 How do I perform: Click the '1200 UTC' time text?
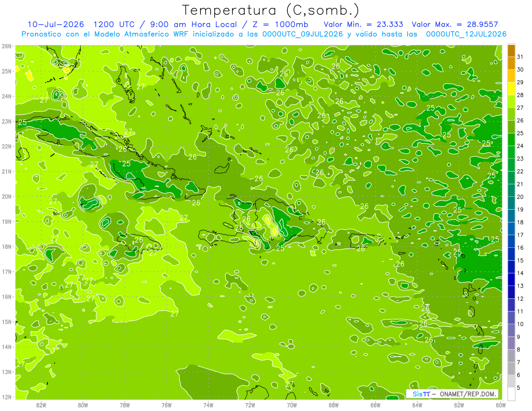coord(115,24)
